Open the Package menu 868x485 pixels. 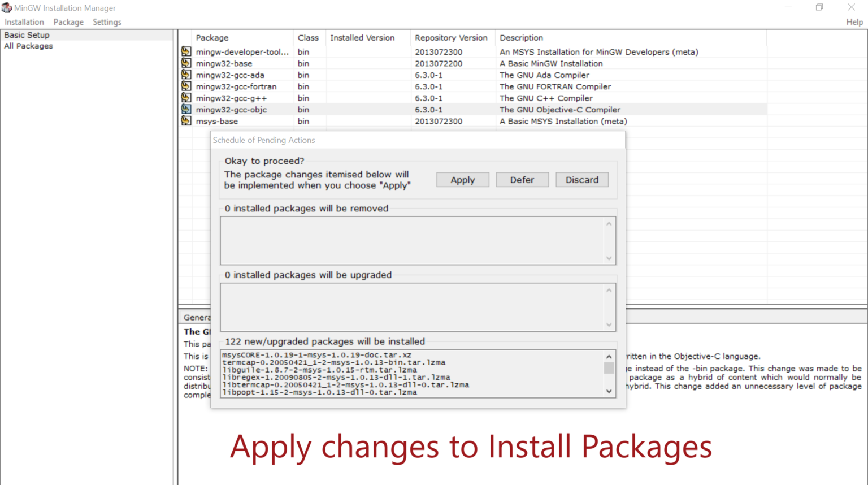68,22
